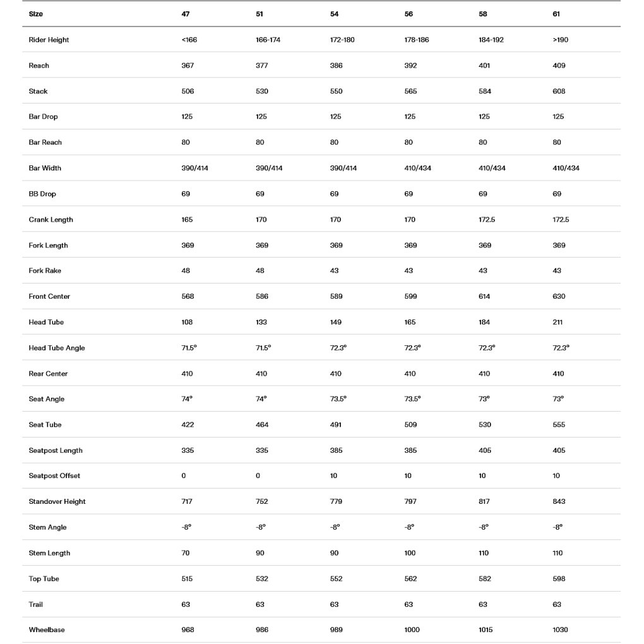The image size is (644, 644).
Task: Select the Bar Width row label
Action: [x=45, y=168]
